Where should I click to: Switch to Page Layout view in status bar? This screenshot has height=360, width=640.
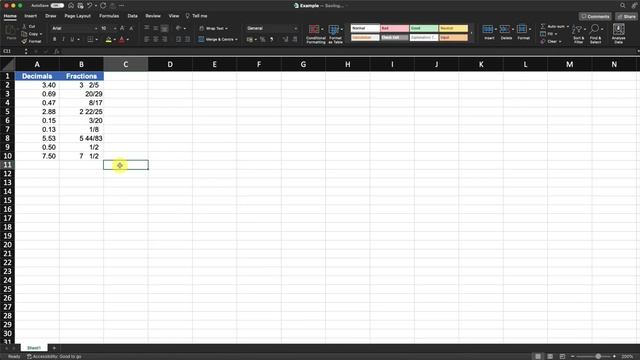(x=550, y=356)
